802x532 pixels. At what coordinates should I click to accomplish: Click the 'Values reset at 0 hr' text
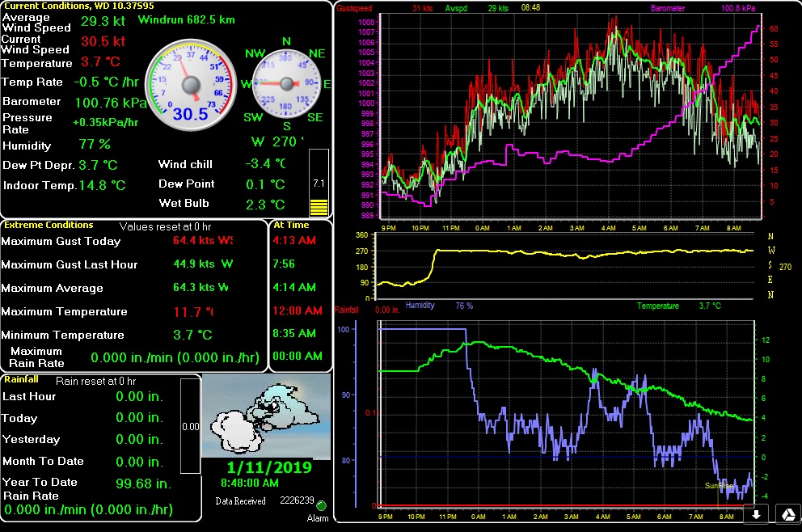(x=165, y=226)
